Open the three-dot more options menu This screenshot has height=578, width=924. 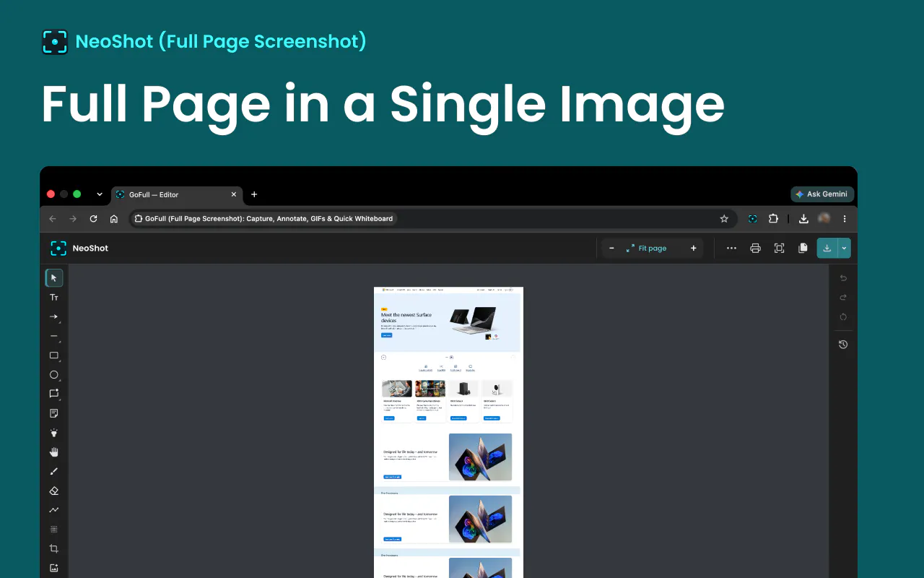click(731, 248)
